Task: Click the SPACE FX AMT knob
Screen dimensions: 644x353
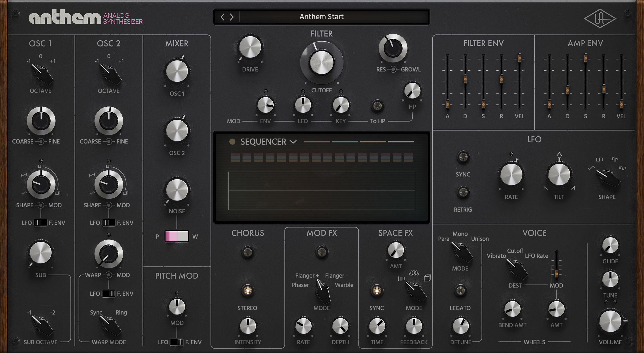Action: point(396,250)
